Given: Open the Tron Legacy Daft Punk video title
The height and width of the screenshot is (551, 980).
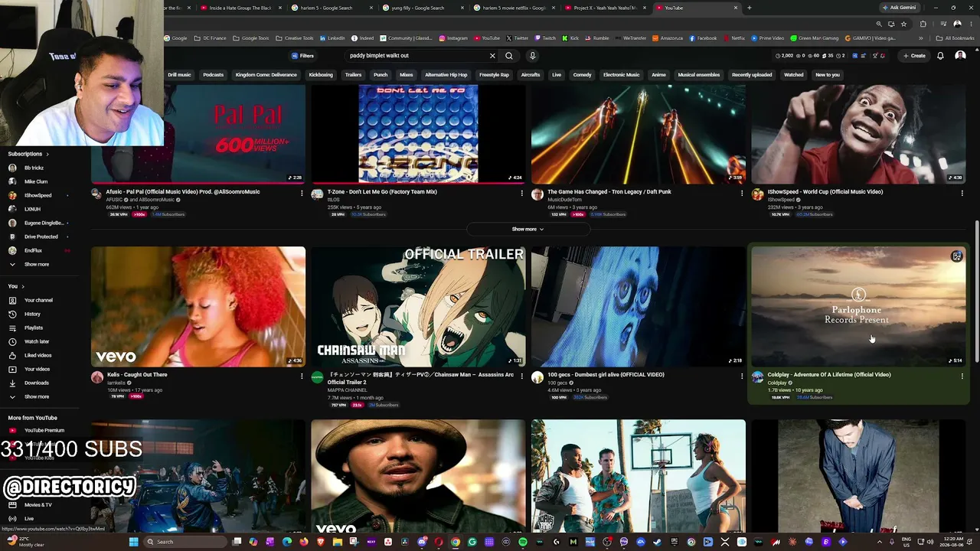Looking at the screenshot, I should [x=609, y=192].
